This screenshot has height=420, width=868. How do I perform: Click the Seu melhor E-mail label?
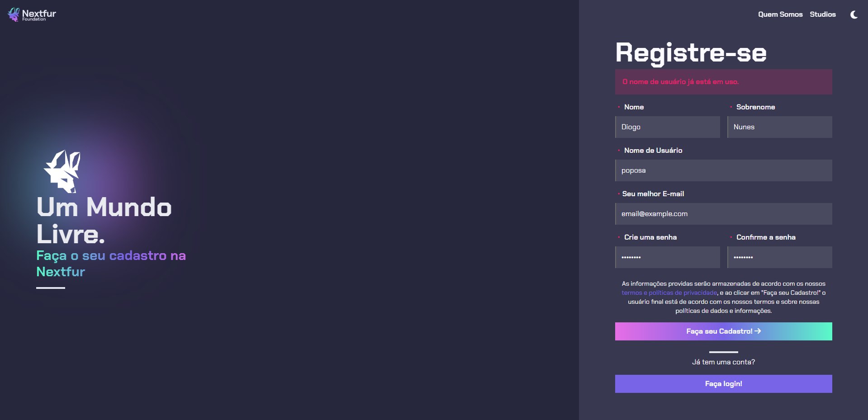[x=653, y=194]
